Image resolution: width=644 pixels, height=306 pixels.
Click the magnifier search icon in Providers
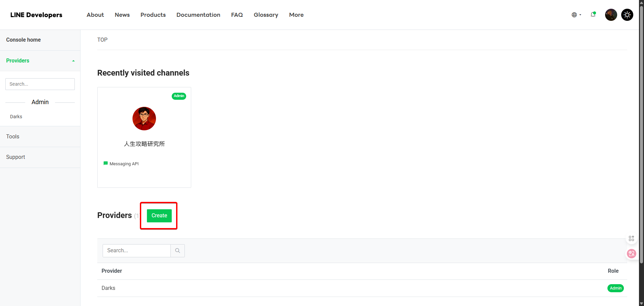(177, 251)
